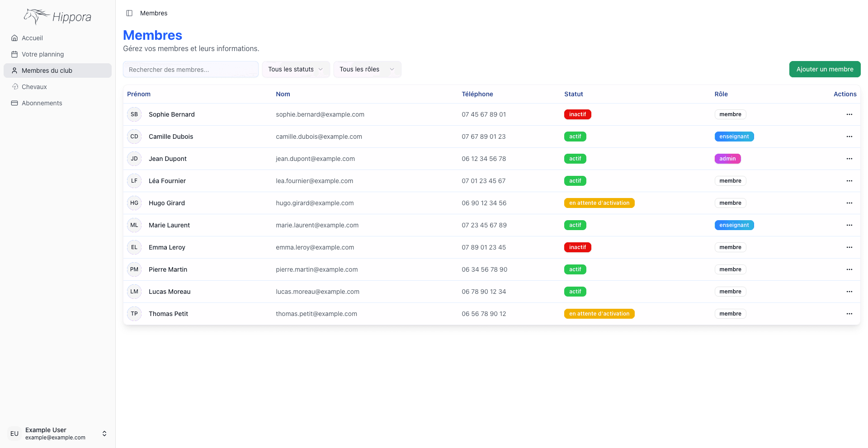
Task: Open the Tous les rôles filter
Action: point(367,69)
